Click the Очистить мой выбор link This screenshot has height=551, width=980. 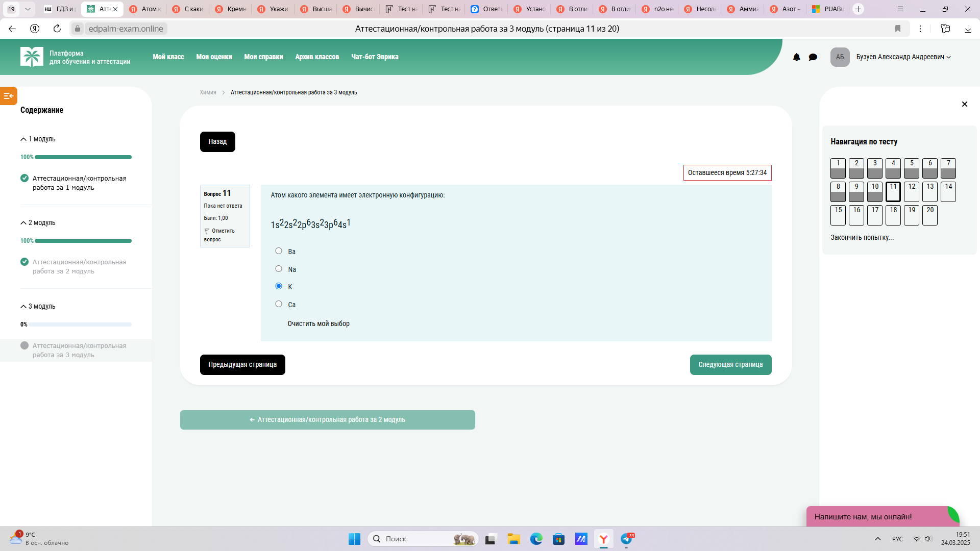[x=318, y=324]
